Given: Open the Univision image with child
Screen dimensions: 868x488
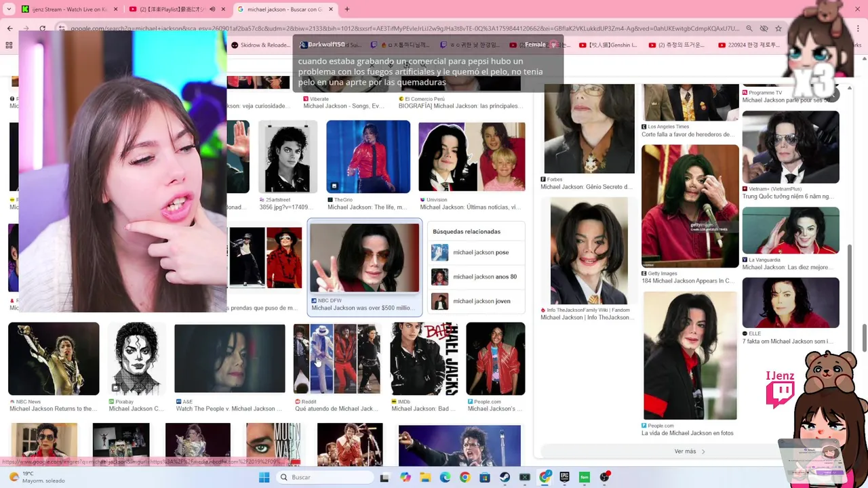Looking at the screenshot, I should [x=472, y=157].
